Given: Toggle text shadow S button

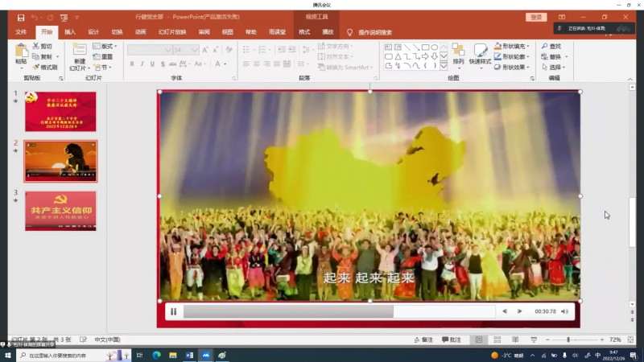Looking at the screenshot, I should pyautogui.click(x=163, y=64).
